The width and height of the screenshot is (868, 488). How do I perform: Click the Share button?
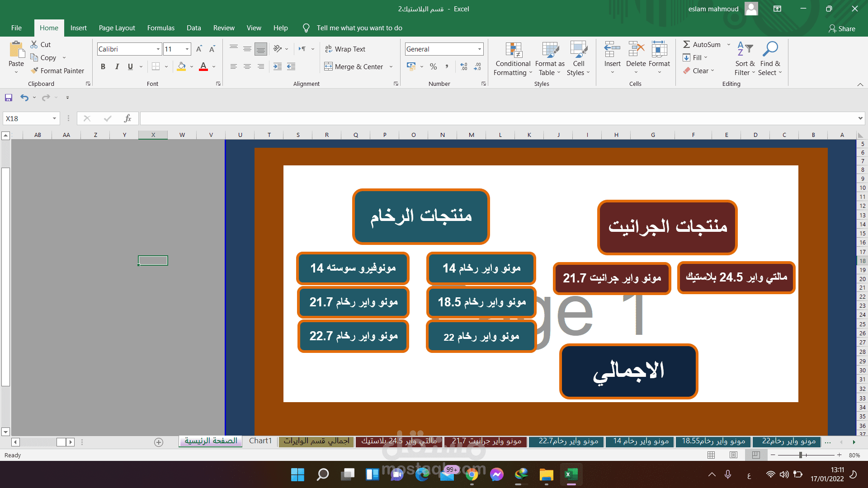point(842,28)
